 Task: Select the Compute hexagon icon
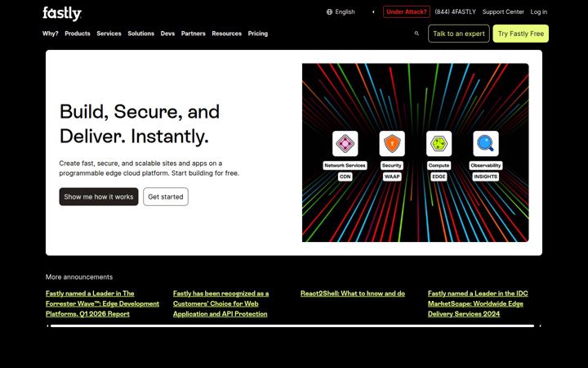[439, 143]
